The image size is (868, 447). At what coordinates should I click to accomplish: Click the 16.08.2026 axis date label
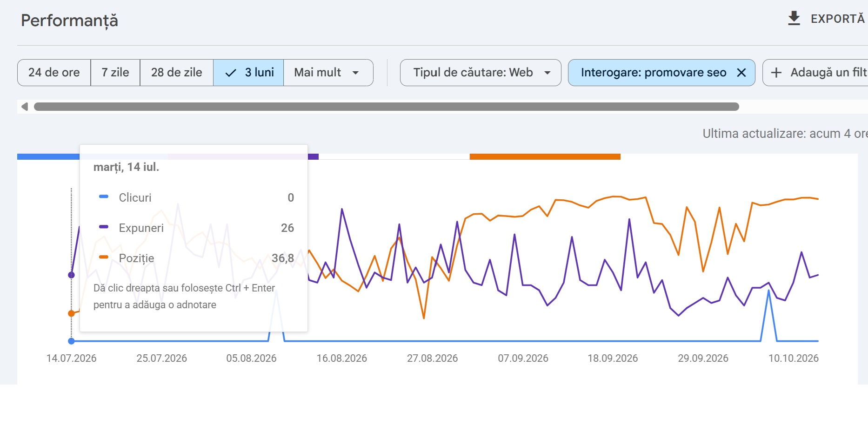pos(342,358)
